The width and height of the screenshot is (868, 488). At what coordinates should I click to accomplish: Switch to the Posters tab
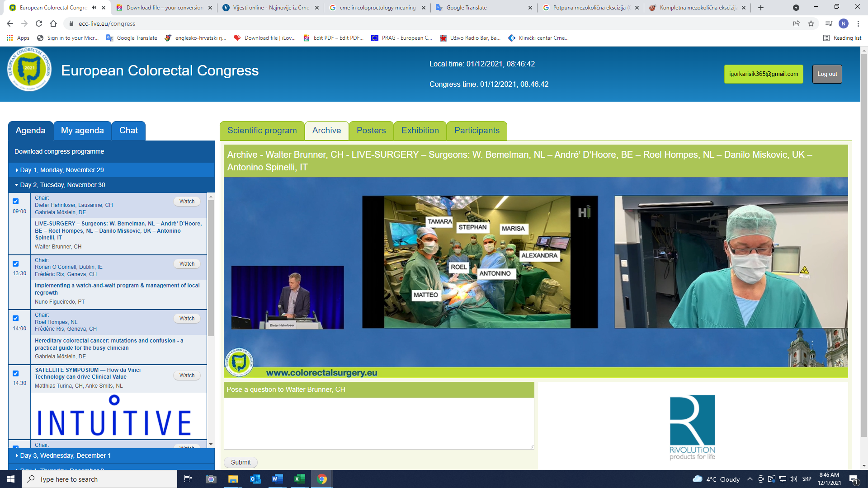(x=371, y=131)
